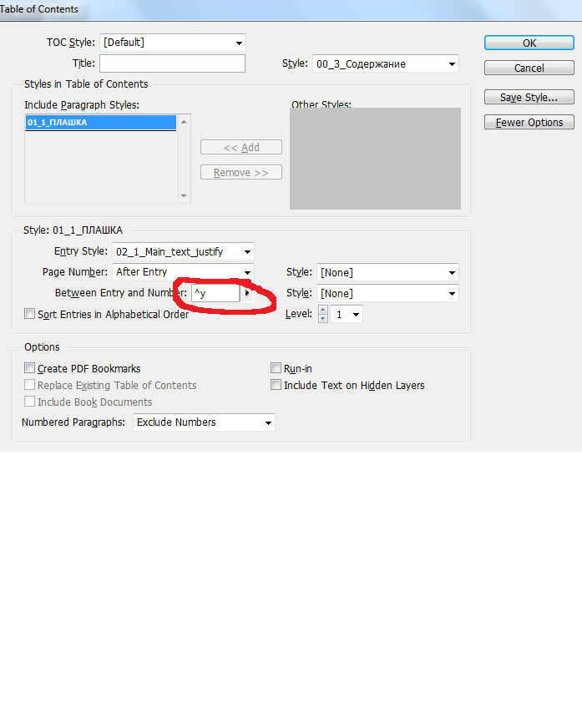Click the Other Styles list area
Image resolution: width=582 pixels, height=728 pixels.
pos(375,159)
